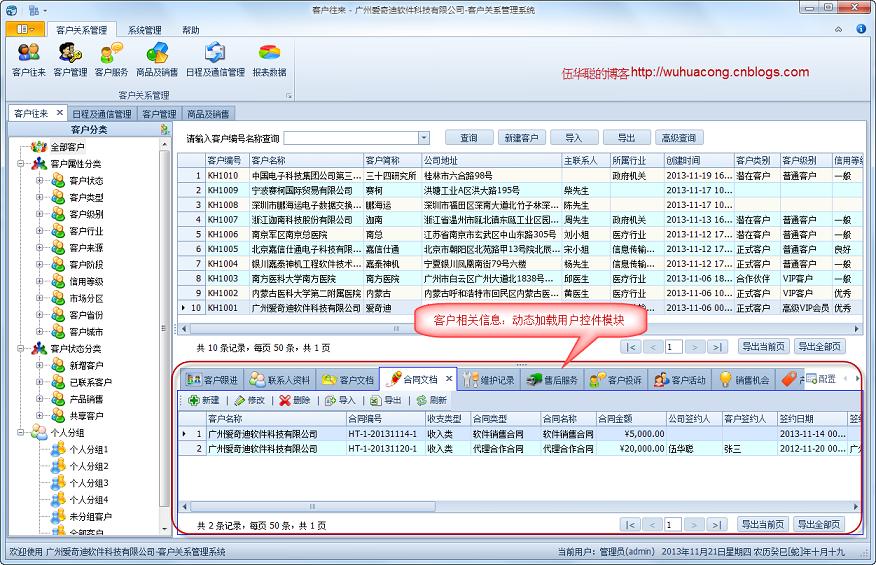Click the 新建客户 button

click(521, 137)
